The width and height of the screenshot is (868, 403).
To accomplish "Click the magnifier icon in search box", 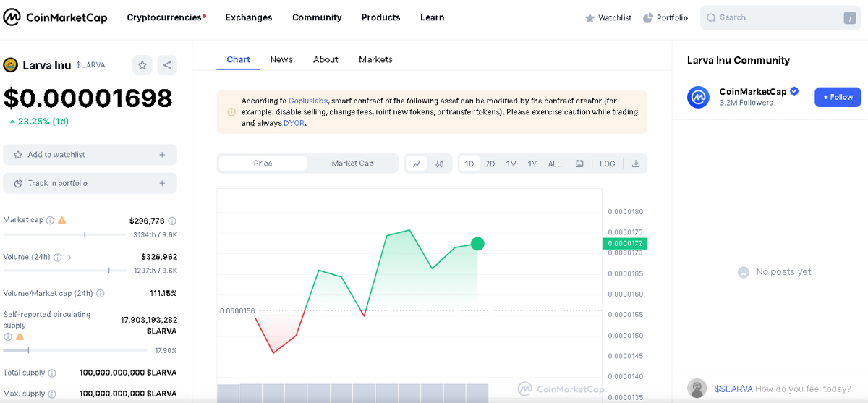I will [x=711, y=17].
